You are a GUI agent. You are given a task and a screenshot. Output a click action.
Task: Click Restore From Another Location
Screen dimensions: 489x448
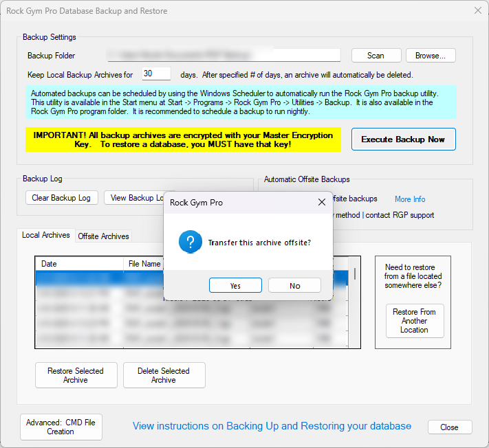(415, 321)
